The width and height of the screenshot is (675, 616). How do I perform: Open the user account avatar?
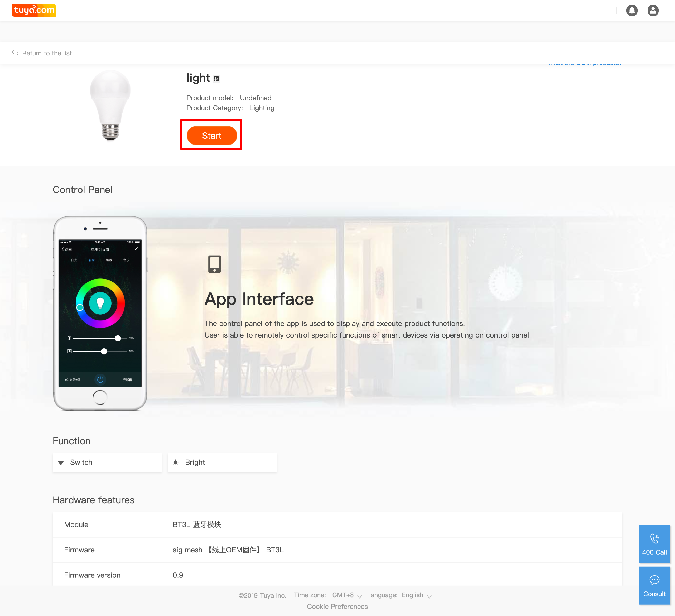[x=653, y=11]
